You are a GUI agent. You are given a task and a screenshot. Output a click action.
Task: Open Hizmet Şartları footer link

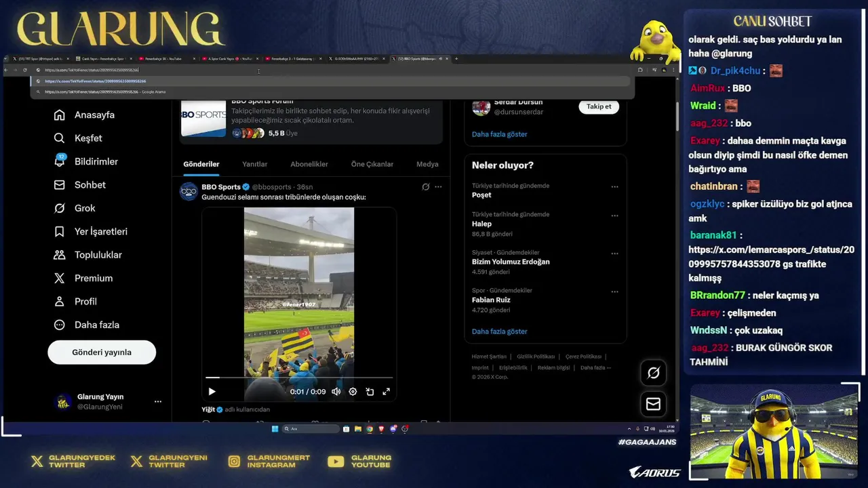(x=489, y=357)
